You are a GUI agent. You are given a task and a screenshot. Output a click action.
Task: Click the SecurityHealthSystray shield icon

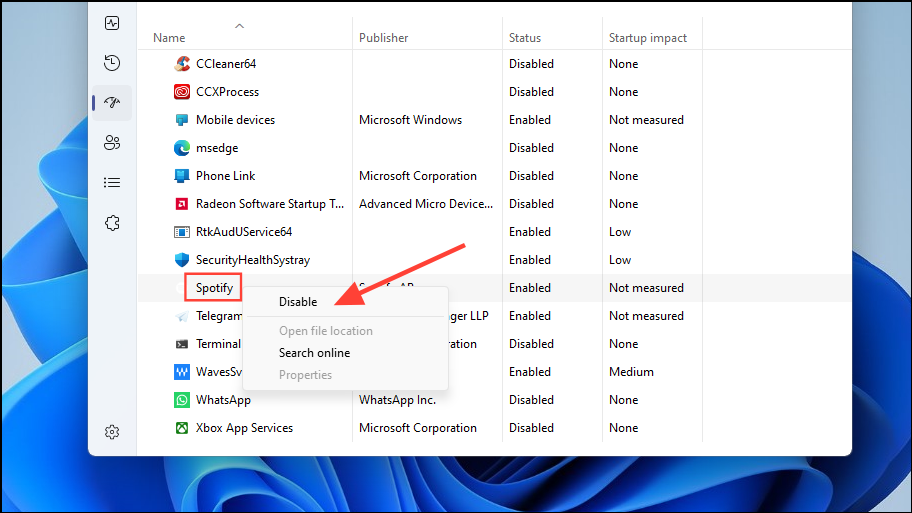(182, 260)
